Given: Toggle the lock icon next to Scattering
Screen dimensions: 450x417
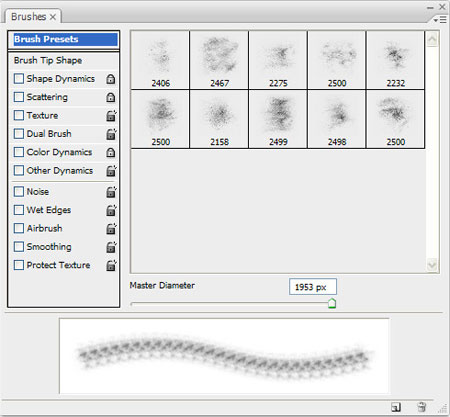Looking at the screenshot, I should (x=110, y=97).
